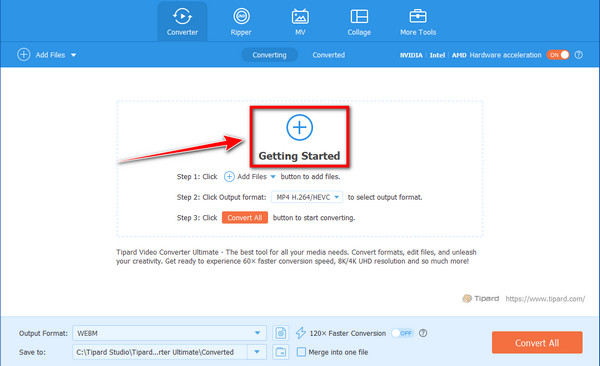
Task: Click Convert All button in Step 3
Action: click(245, 217)
